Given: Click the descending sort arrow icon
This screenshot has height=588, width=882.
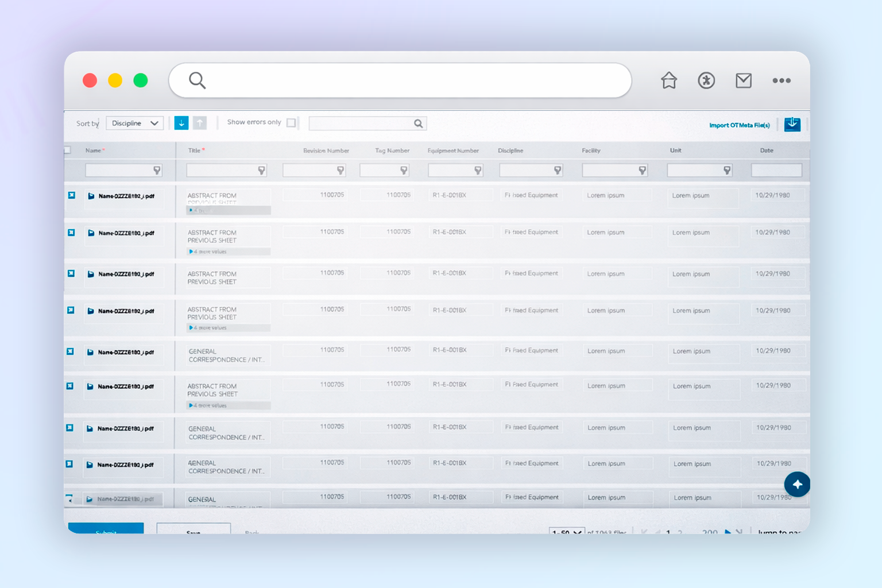Looking at the screenshot, I should point(181,123).
